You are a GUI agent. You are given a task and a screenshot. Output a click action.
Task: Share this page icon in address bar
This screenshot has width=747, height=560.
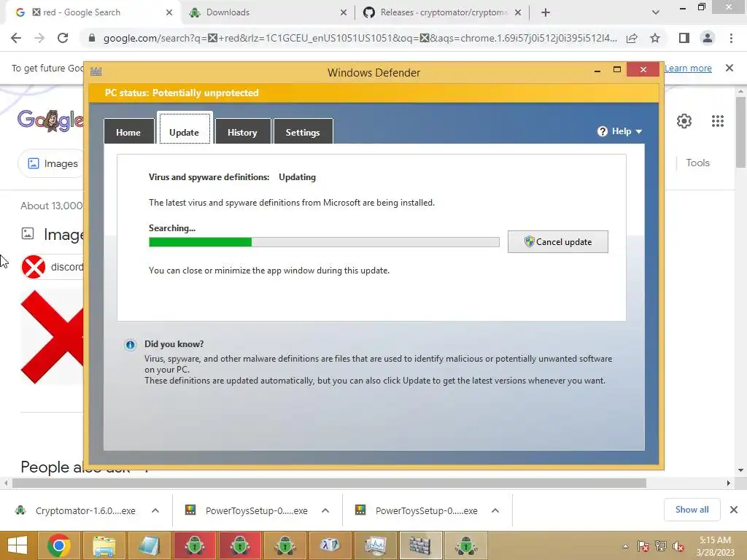tap(632, 38)
